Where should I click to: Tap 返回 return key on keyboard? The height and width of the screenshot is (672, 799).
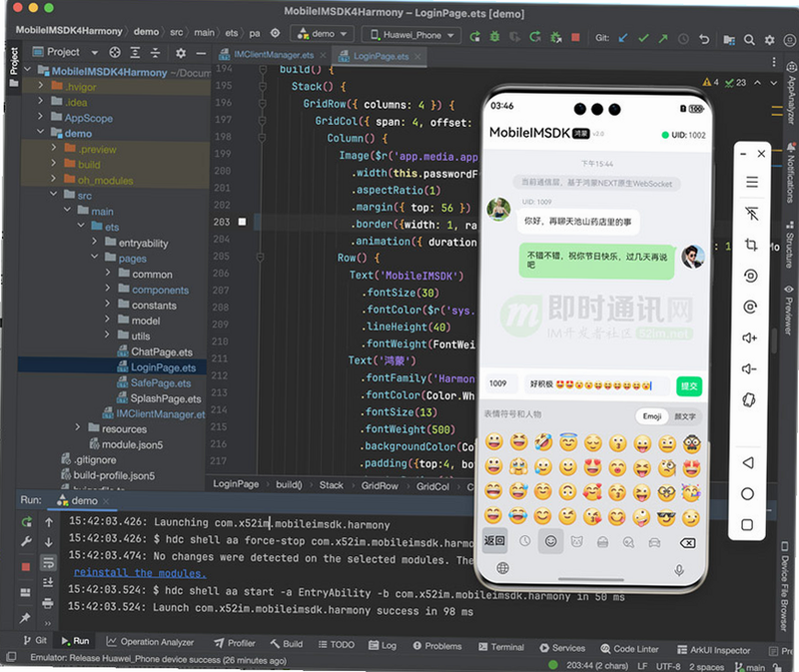(x=494, y=540)
